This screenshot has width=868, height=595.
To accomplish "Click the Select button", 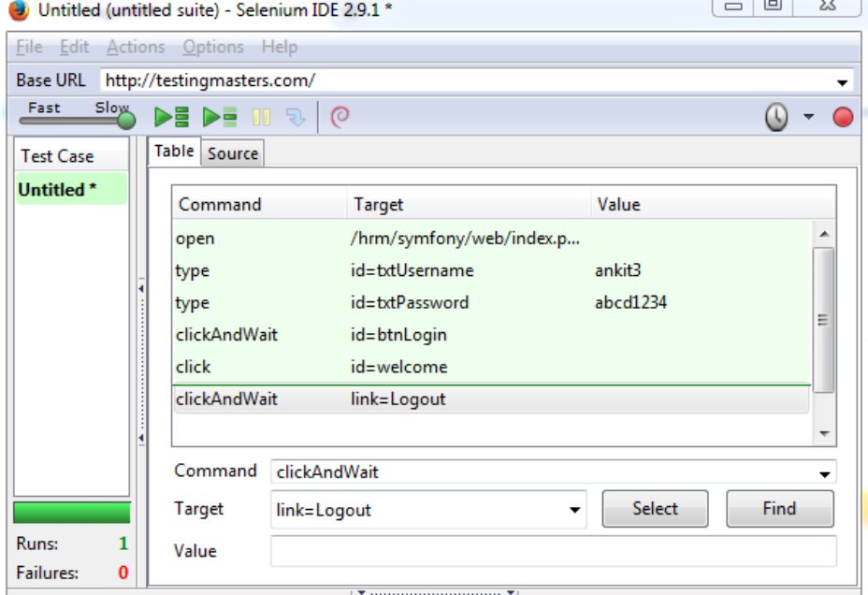I will [x=655, y=509].
